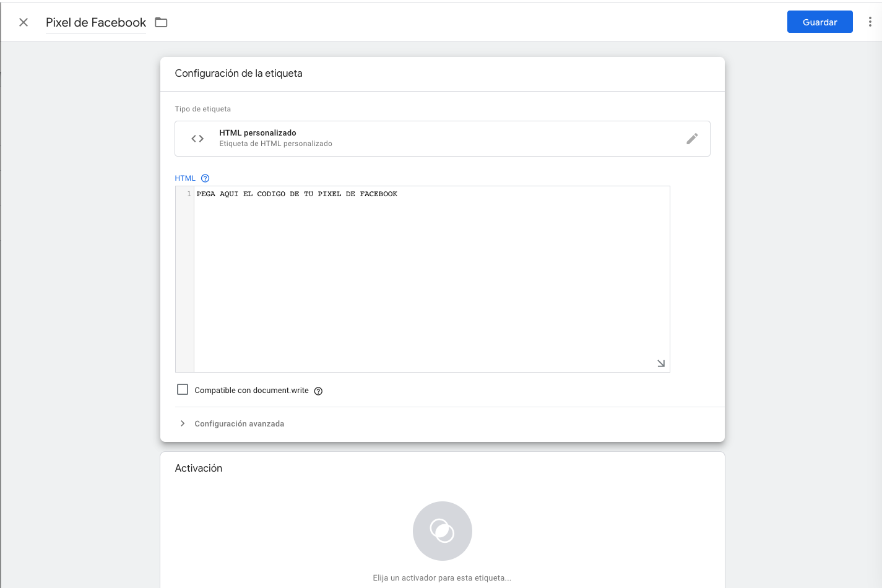Click 'PEGA AQUI EL CODIGO' code line

(x=296, y=194)
